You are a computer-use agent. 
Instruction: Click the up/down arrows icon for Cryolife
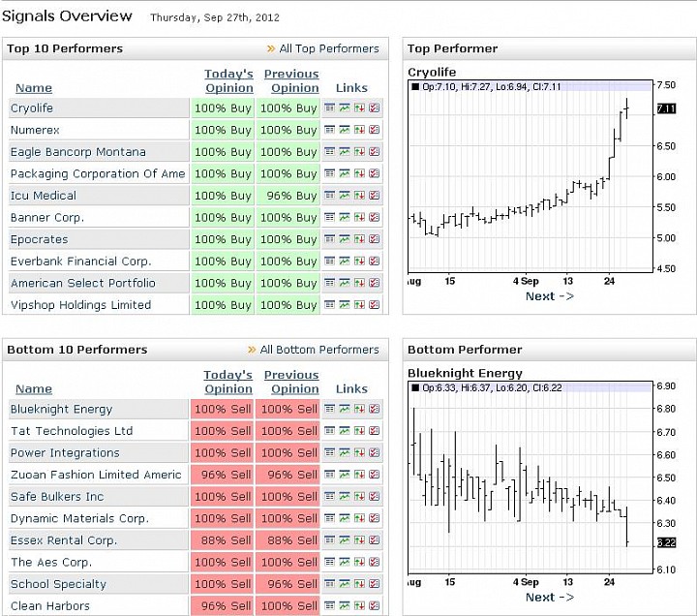tap(359, 108)
